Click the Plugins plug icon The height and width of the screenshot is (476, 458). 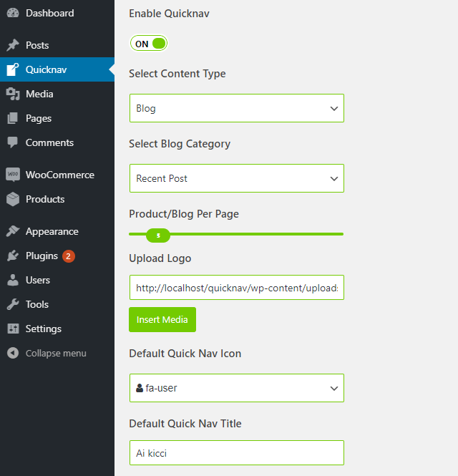pyautogui.click(x=13, y=256)
